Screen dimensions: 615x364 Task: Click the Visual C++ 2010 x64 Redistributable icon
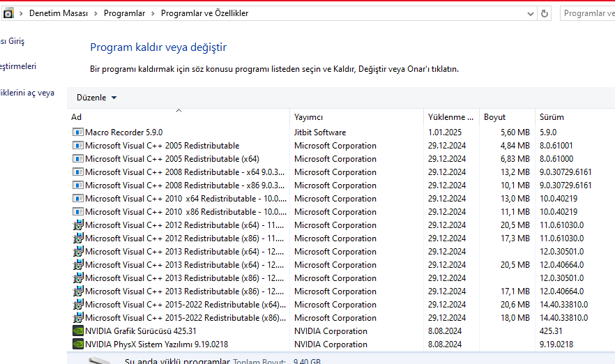click(x=78, y=199)
